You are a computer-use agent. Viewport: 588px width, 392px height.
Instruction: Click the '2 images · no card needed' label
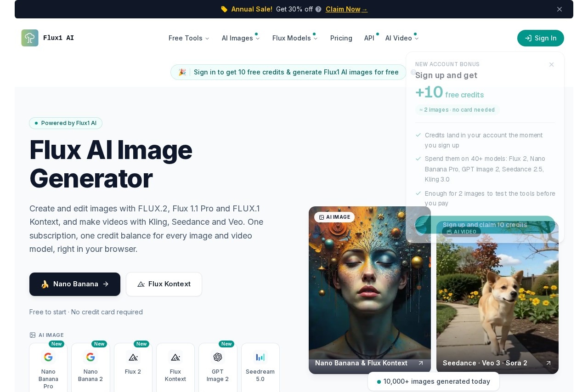click(457, 110)
